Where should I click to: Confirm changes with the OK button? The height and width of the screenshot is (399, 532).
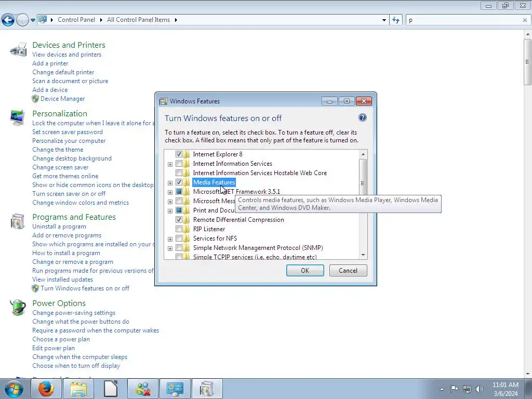pos(305,270)
